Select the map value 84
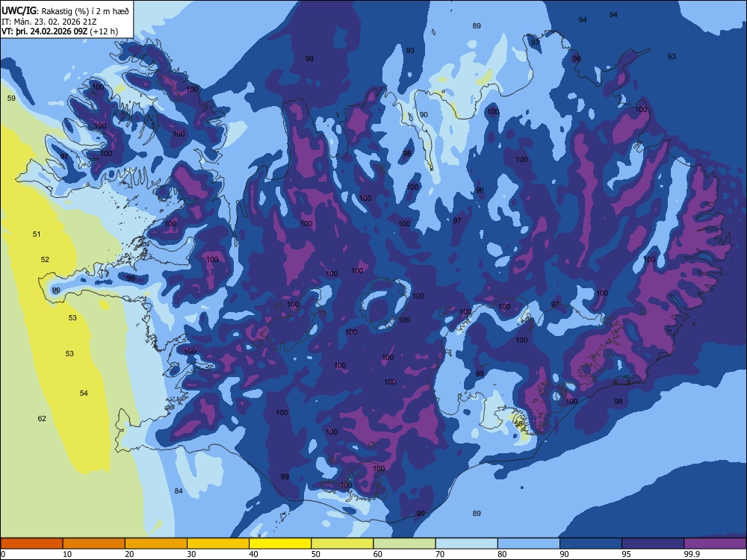747x560 pixels. click(x=179, y=491)
